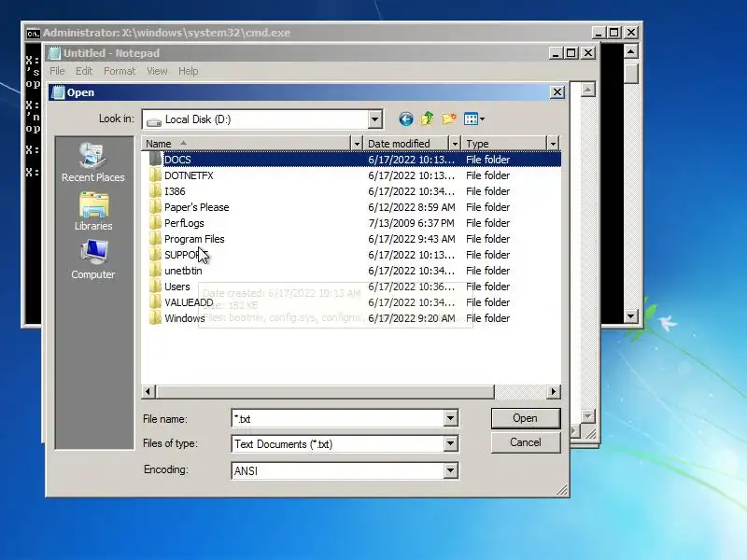Viewport: 747px width, 560px height.
Task: Click Notepad's vertical scrollbar down arrow
Action: [588, 415]
